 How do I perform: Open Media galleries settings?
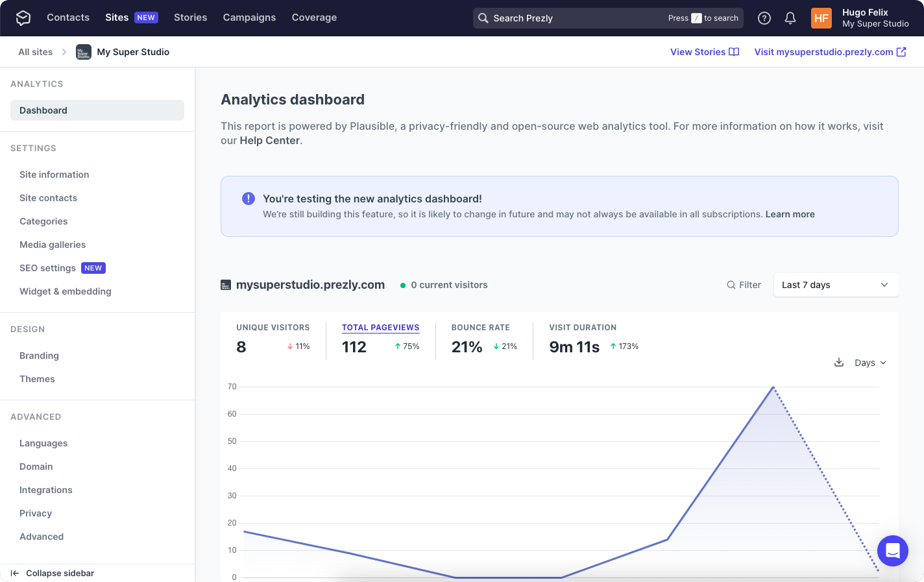[53, 245]
